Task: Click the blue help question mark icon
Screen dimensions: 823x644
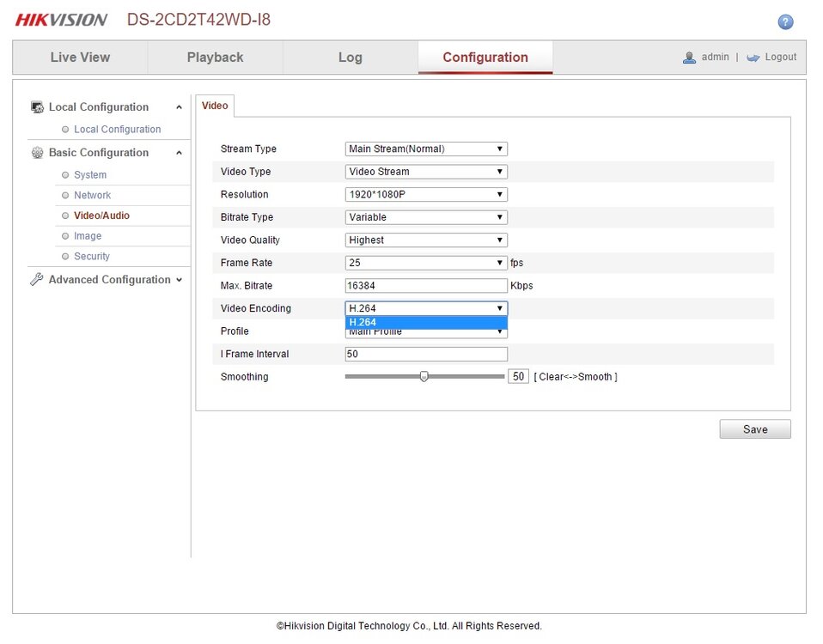Action: click(x=785, y=22)
